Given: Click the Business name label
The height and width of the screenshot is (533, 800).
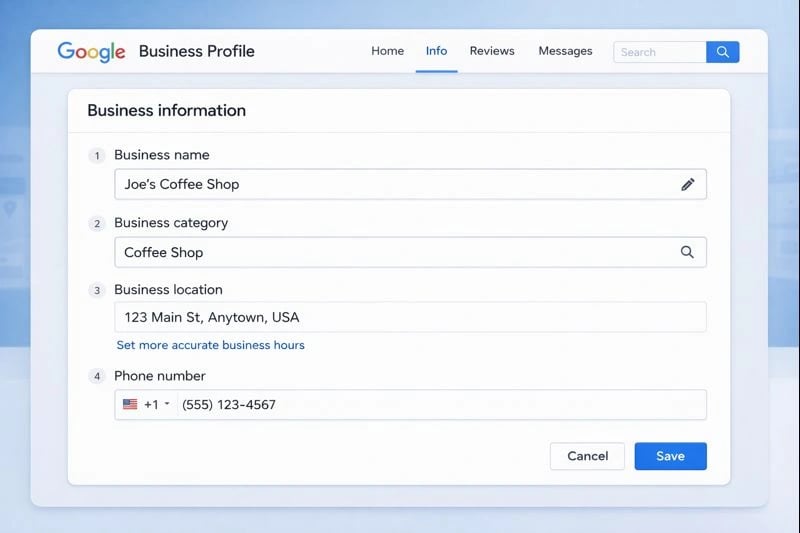Looking at the screenshot, I should (162, 155).
